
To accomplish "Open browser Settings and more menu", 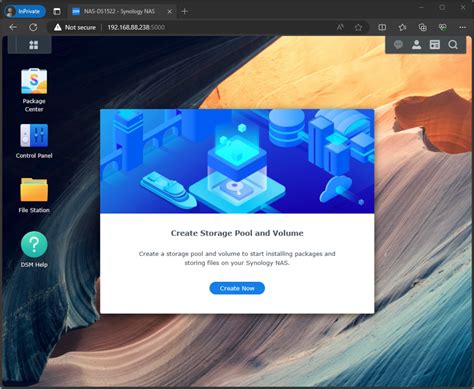I will [463, 27].
